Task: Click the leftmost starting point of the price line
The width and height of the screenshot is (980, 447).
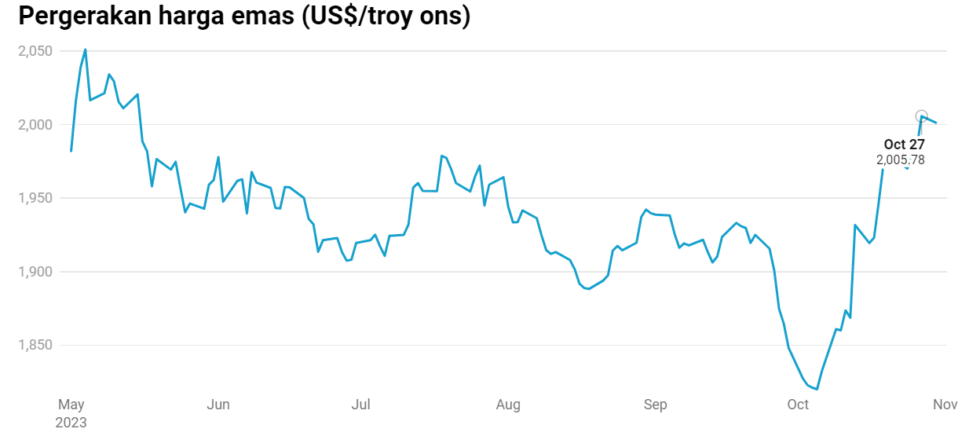Action: 71,151
